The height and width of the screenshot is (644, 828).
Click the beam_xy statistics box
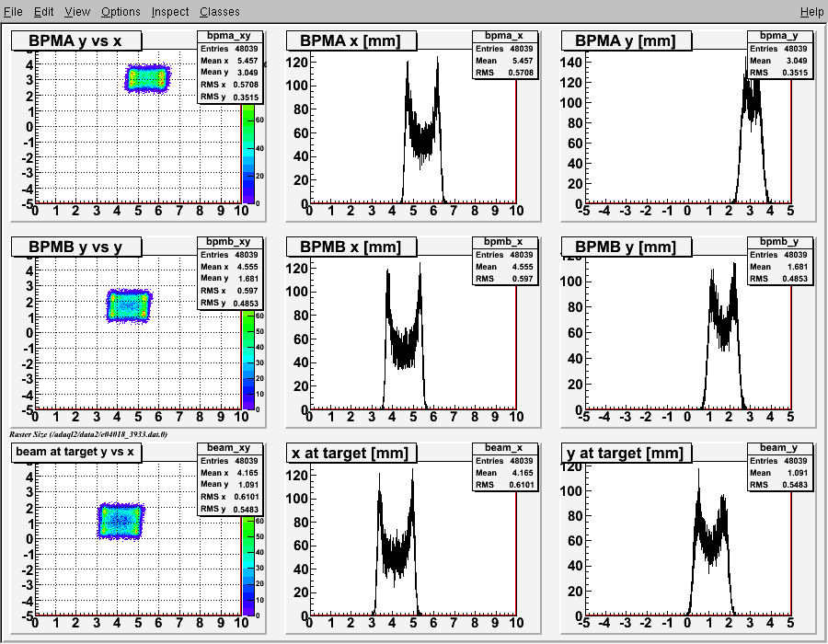click(x=230, y=478)
